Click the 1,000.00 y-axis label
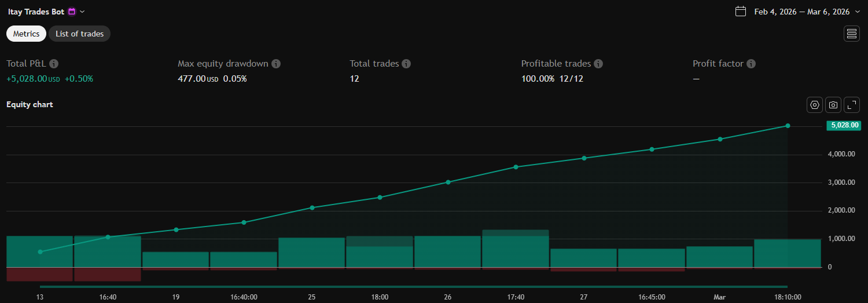 841,239
